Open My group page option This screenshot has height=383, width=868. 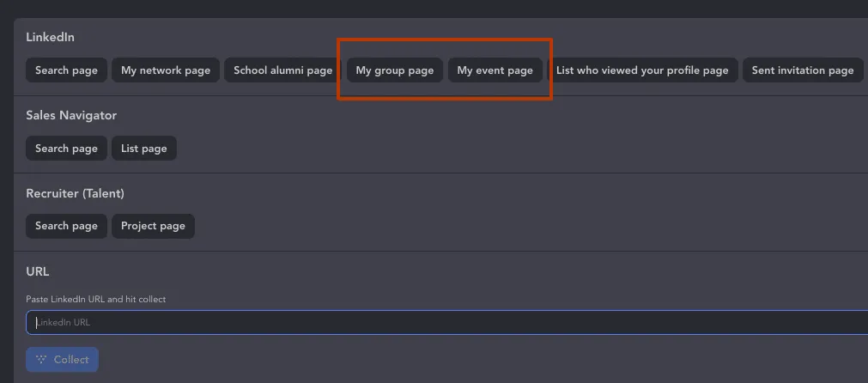pos(395,70)
